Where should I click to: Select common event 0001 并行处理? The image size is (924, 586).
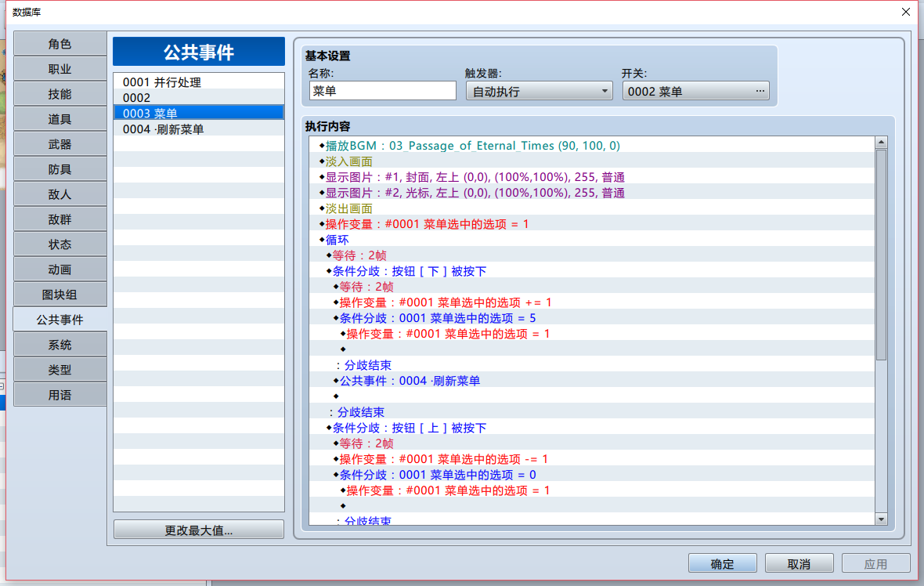[199, 82]
